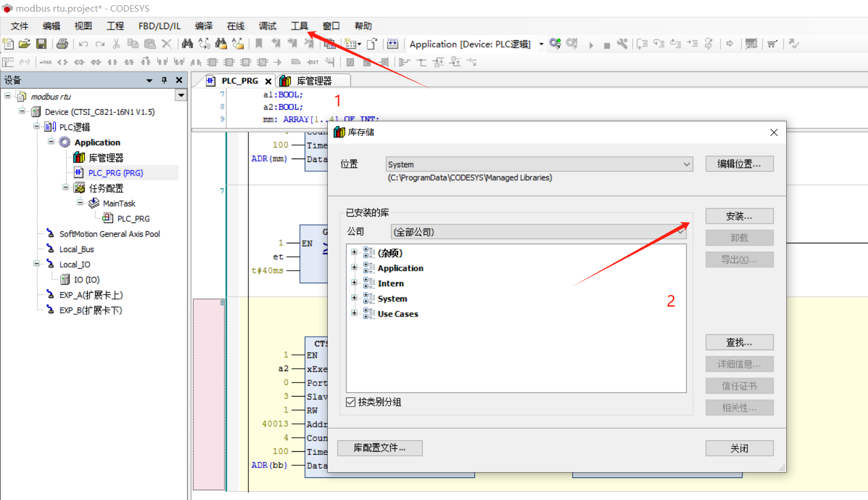Click the Open Project folder icon
The height and width of the screenshot is (500, 868).
click(x=24, y=44)
